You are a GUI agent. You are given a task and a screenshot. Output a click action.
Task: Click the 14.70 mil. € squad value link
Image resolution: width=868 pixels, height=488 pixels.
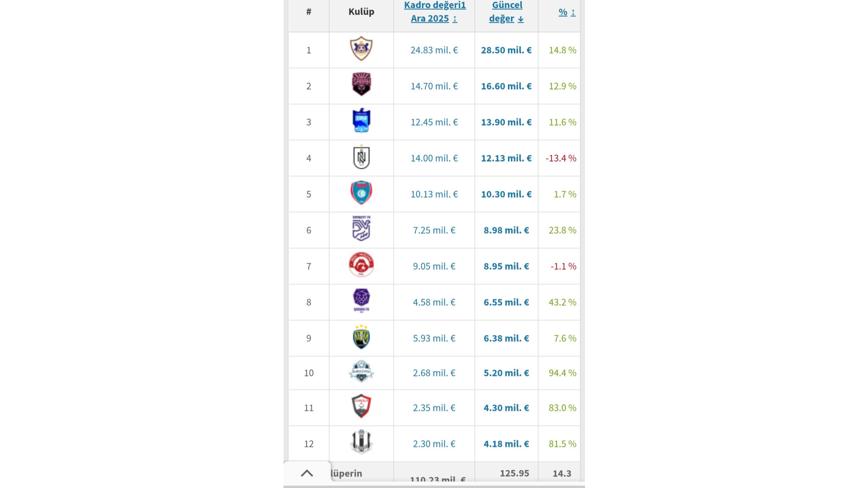click(434, 86)
